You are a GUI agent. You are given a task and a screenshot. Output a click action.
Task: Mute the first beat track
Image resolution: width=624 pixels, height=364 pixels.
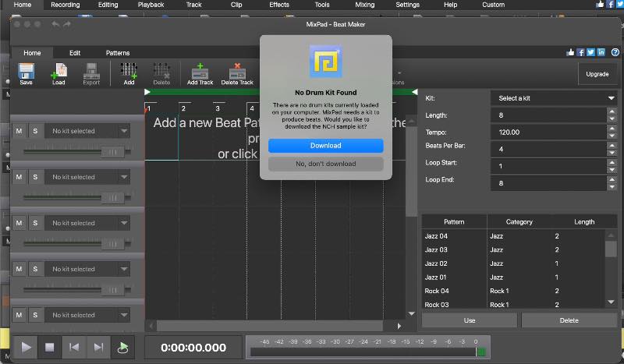coord(19,131)
